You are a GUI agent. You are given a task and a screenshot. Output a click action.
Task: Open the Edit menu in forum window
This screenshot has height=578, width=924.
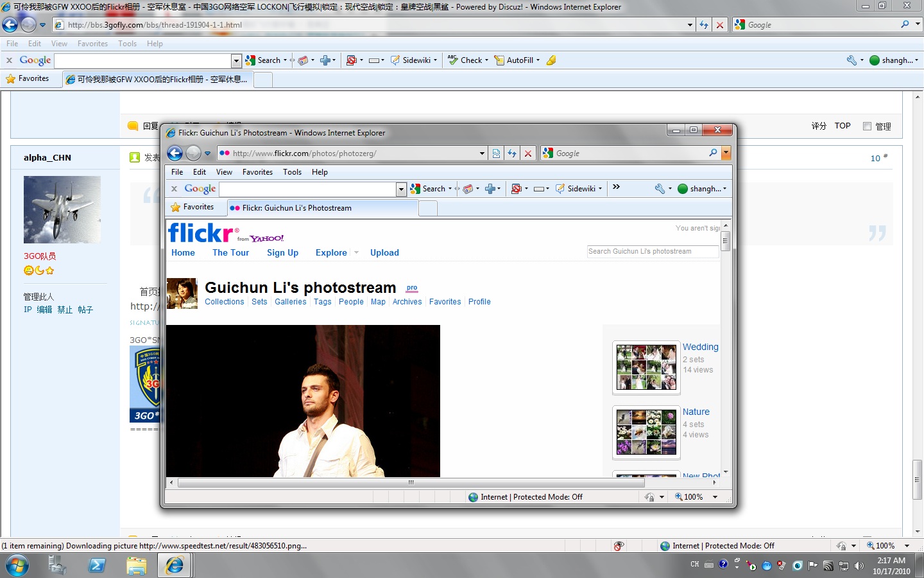35,44
